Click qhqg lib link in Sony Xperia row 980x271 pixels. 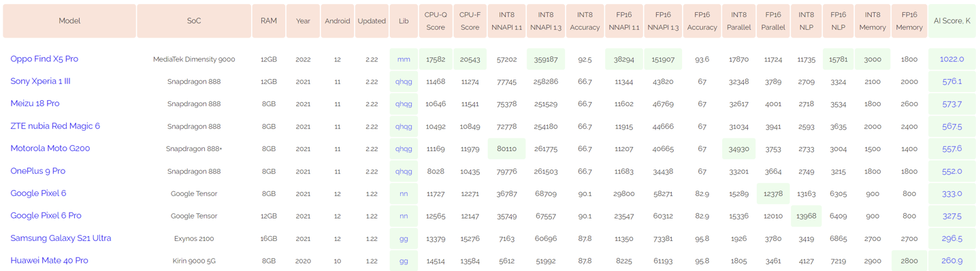coord(404,82)
